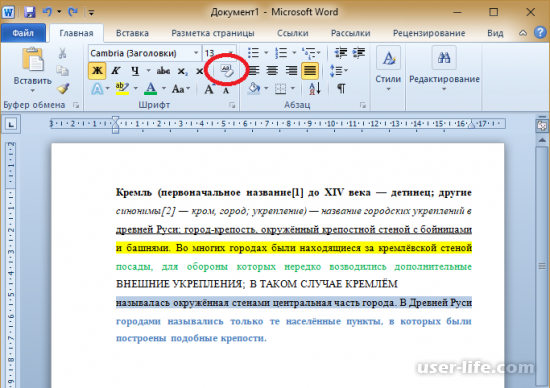Toggle underline (Ч) formatting
The width and height of the screenshot is (550, 388).
point(135,71)
